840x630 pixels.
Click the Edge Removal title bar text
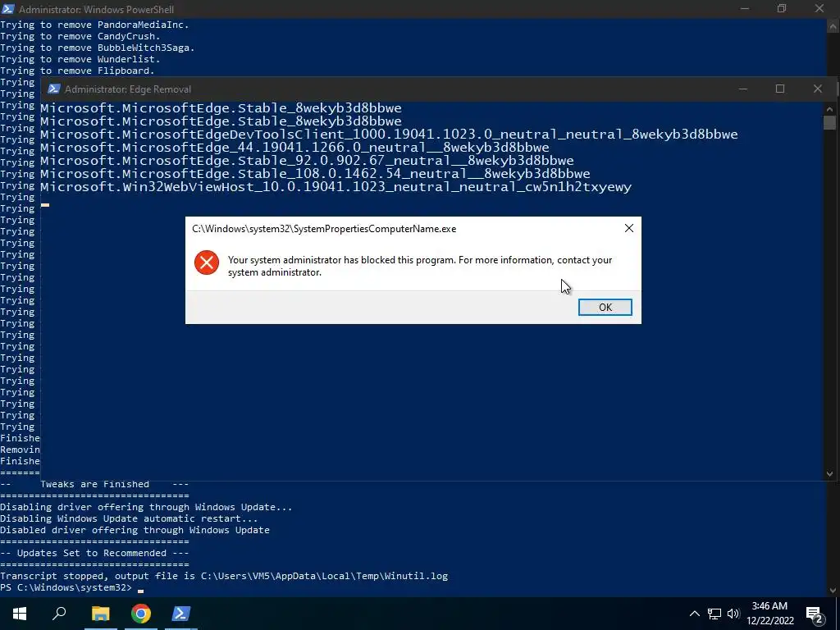coord(127,89)
